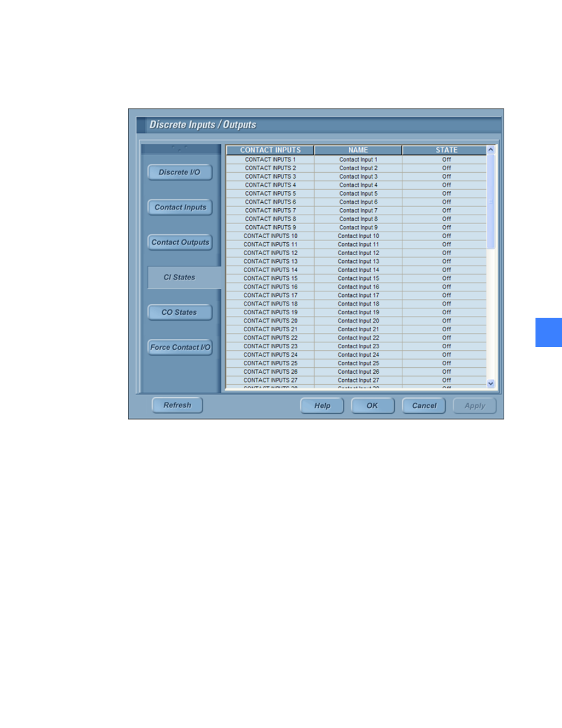The image size is (562, 728).
Task: Click the Contact Input 16 name cell
Action: [358, 287]
